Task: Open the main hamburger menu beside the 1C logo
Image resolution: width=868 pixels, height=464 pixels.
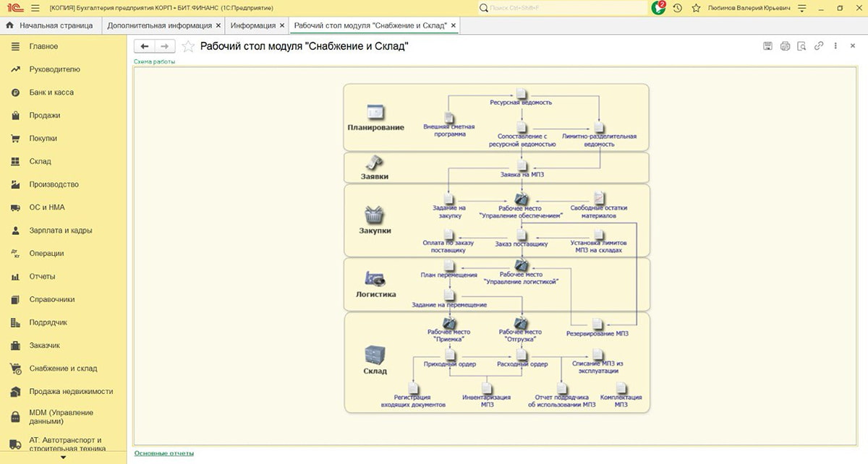Action: (36, 8)
